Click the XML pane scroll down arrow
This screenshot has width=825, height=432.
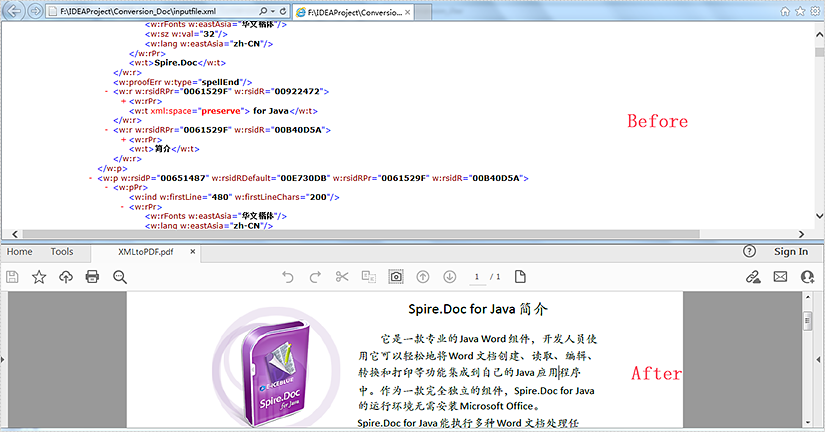pos(819,215)
